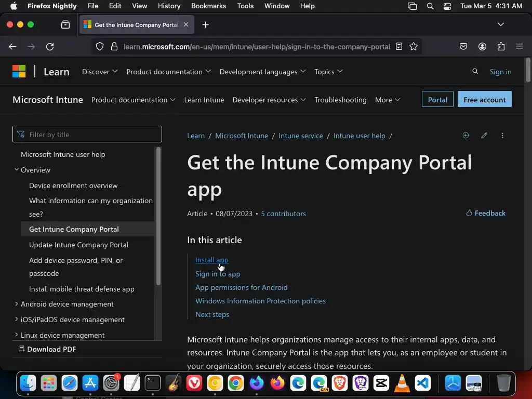Expand Android device management section
Viewport: 532px width, 399px height.
[16, 303]
